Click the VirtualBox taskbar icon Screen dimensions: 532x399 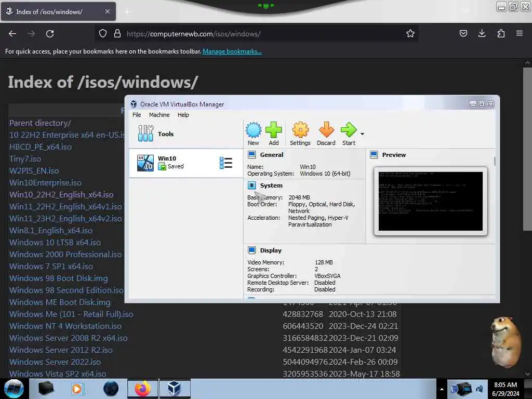pyautogui.click(x=175, y=389)
